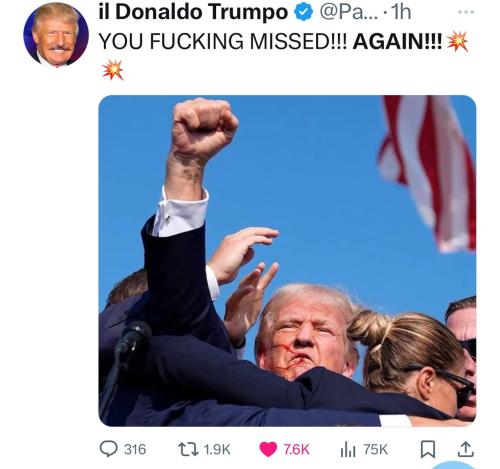Screen dimensions: 500x469
Task: Open the 1h timestamp link
Action: click(x=401, y=12)
